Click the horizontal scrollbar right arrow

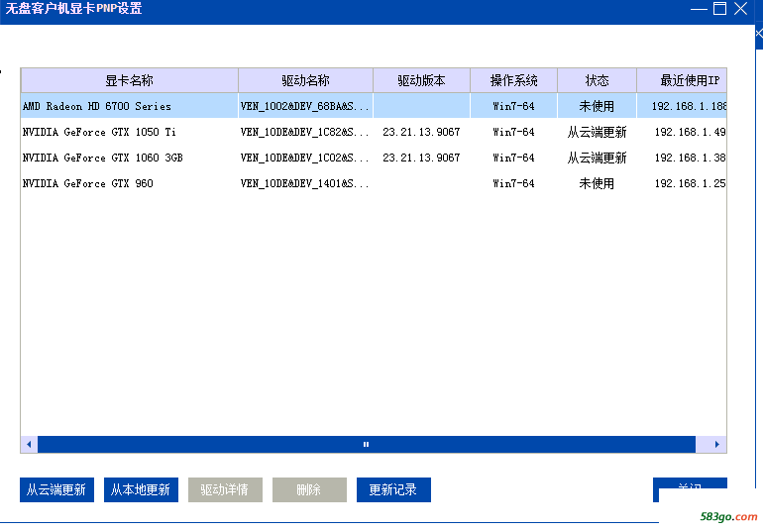[716, 444]
